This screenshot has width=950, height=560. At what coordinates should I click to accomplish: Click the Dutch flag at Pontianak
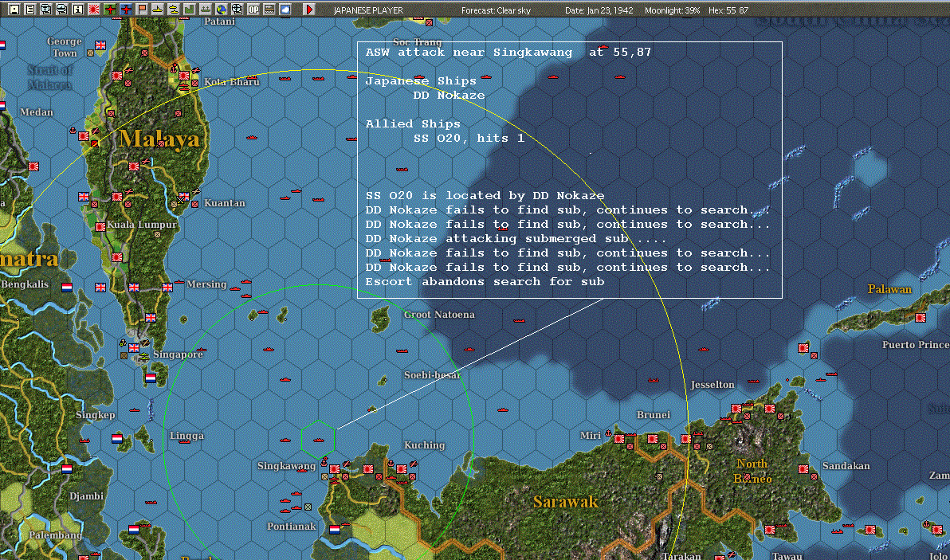[x=335, y=530]
